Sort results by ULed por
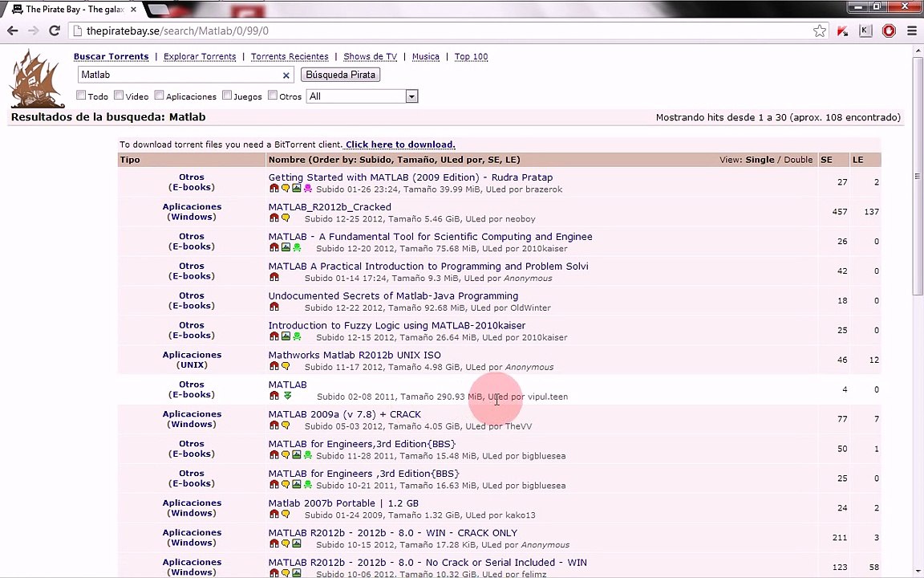 (x=462, y=160)
